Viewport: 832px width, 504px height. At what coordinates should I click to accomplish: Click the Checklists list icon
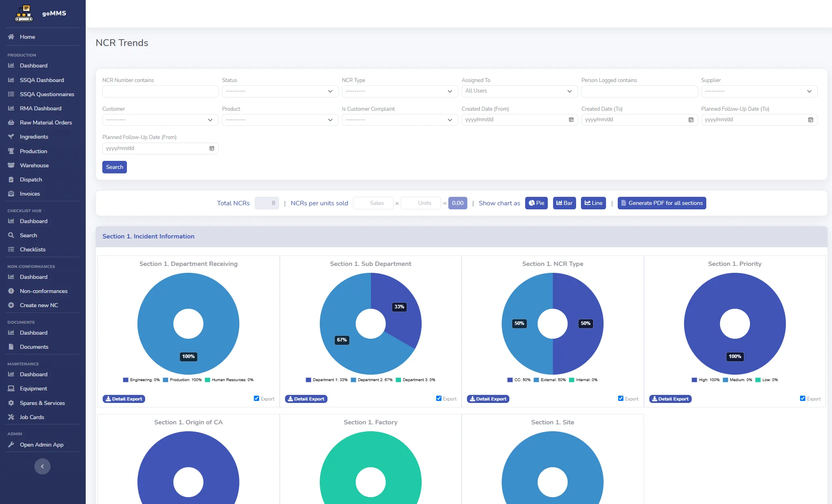(11, 249)
